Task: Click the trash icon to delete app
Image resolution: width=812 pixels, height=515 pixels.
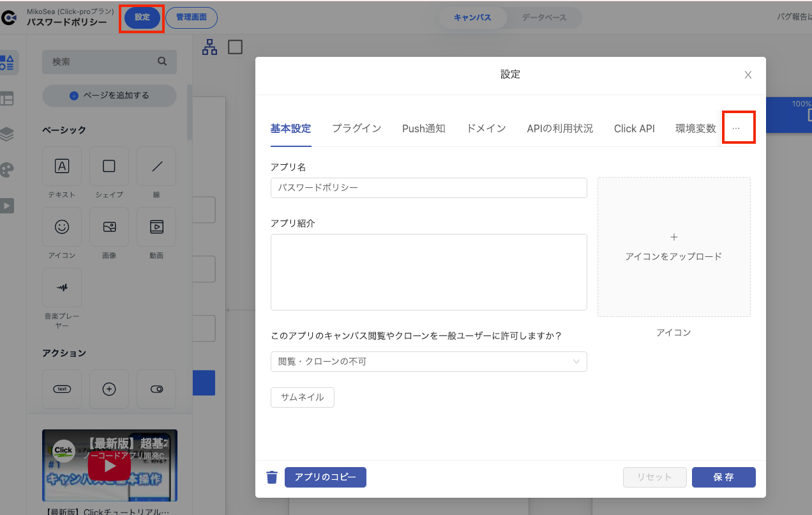Action: click(x=272, y=477)
